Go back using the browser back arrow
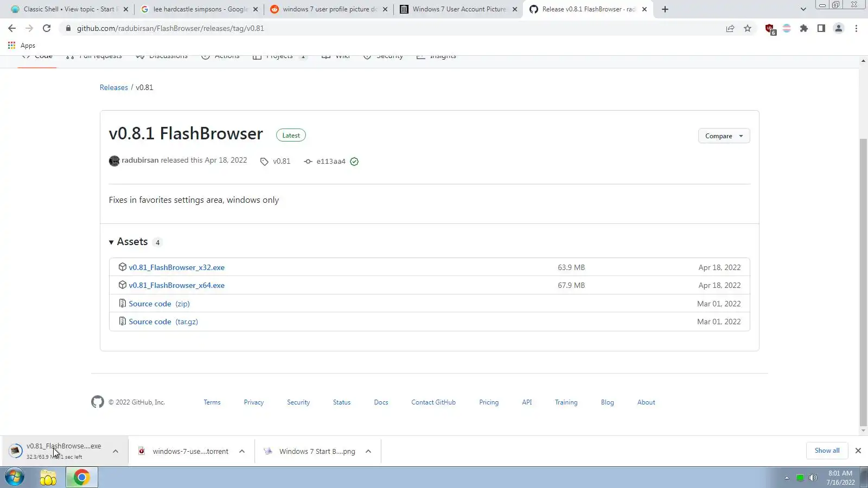Viewport: 868px width, 488px height. (12, 28)
